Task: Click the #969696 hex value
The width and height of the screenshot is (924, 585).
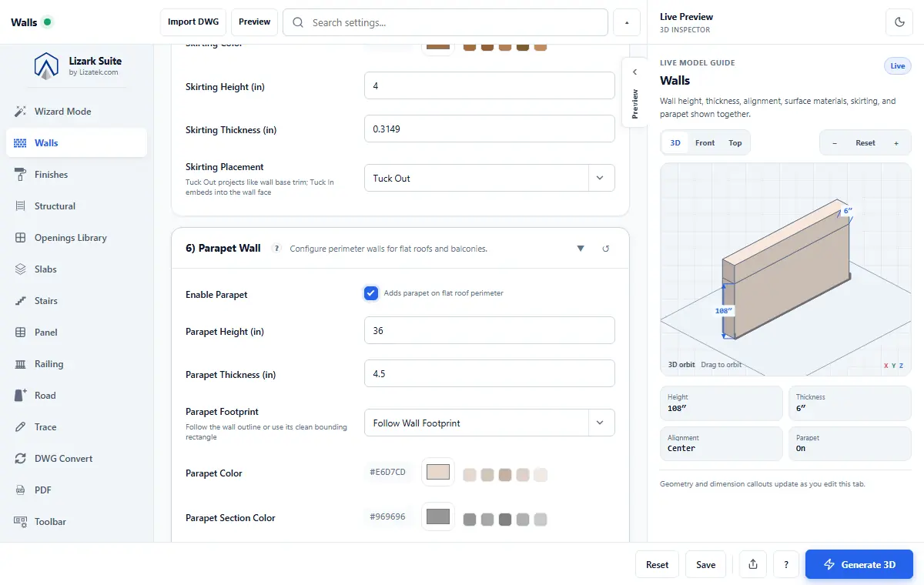Action: point(387,516)
